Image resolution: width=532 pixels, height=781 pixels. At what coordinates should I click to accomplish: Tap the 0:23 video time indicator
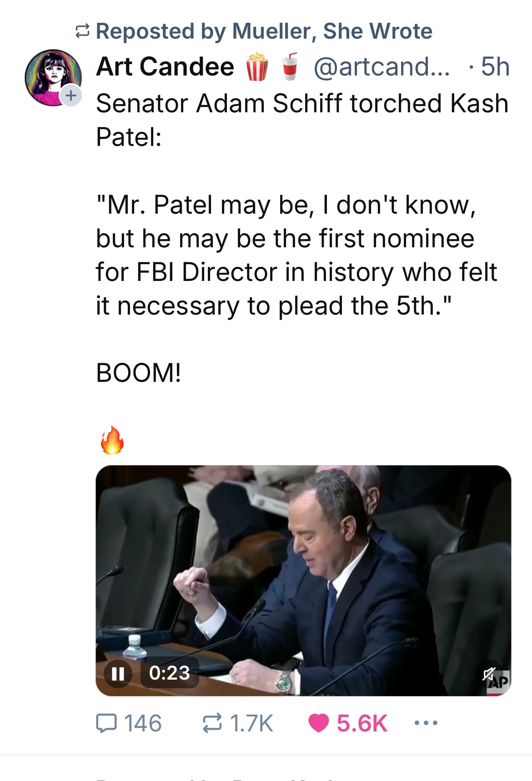click(170, 673)
